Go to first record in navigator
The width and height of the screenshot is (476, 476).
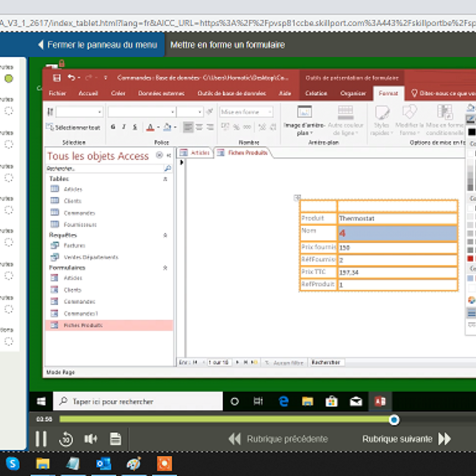tap(195, 362)
